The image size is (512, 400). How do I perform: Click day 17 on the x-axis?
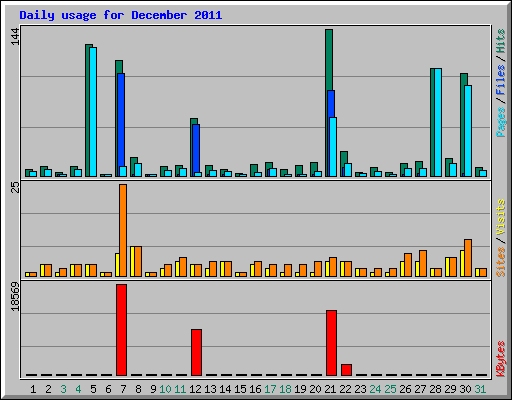[x=270, y=389]
